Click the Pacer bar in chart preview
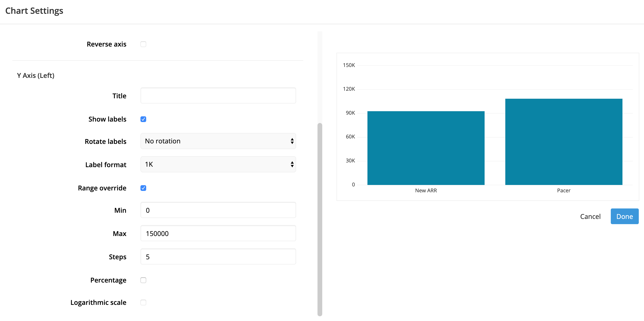 [x=564, y=142]
